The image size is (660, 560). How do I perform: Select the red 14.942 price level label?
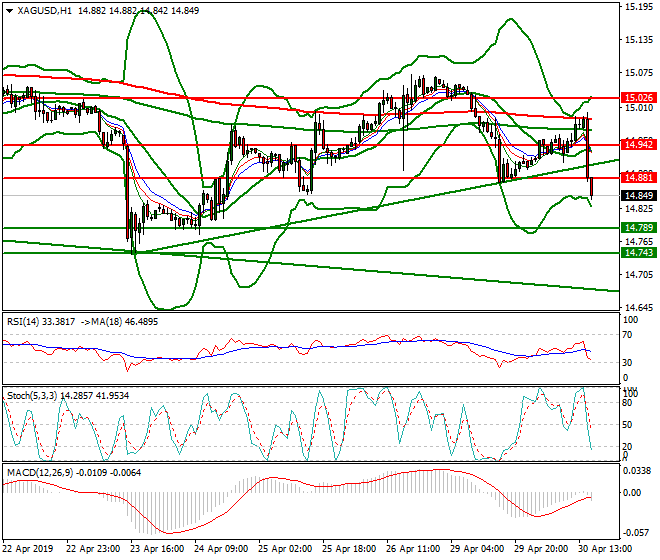click(639, 145)
